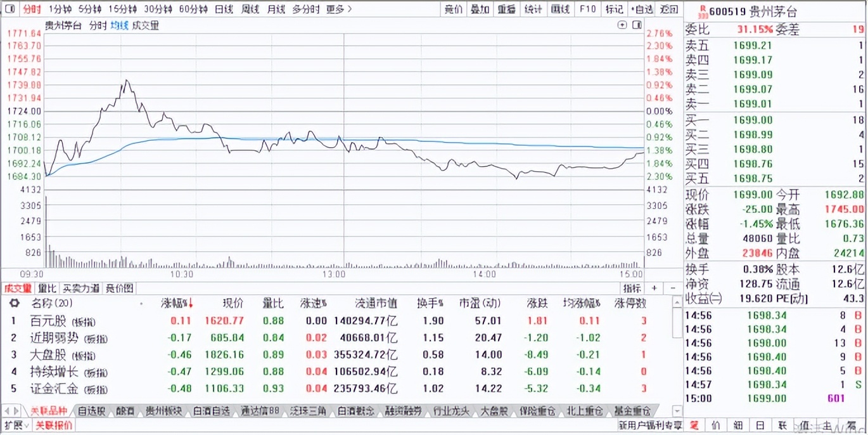
Task: Activate the 画线 drawing tool
Action: click(560, 10)
